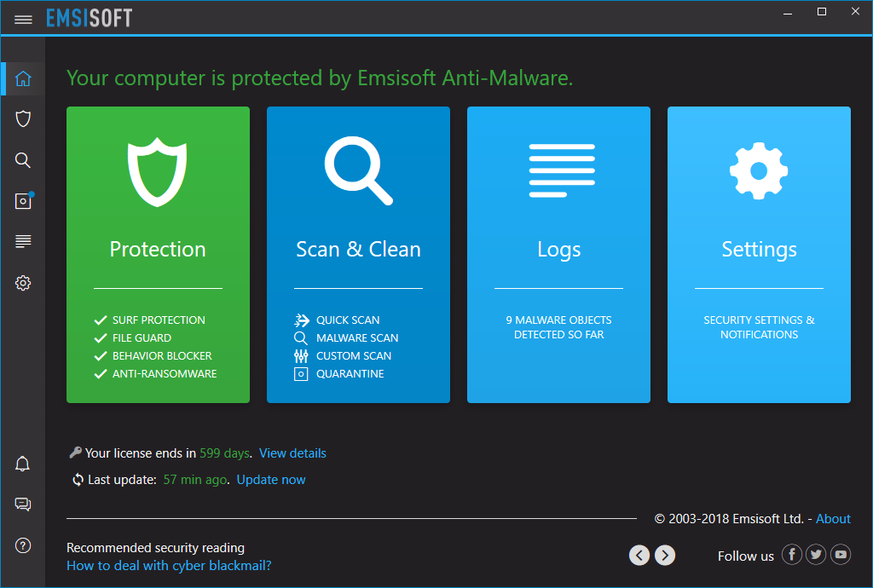Select the Home icon in the sidebar
The height and width of the screenshot is (588, 873).
(22, 78)
